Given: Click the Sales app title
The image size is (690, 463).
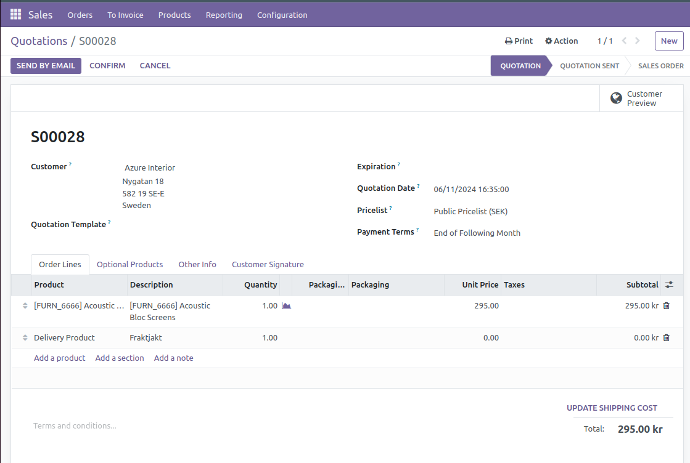Looking at the screenshot, I should pyautogui.click(x=40, y=15).
